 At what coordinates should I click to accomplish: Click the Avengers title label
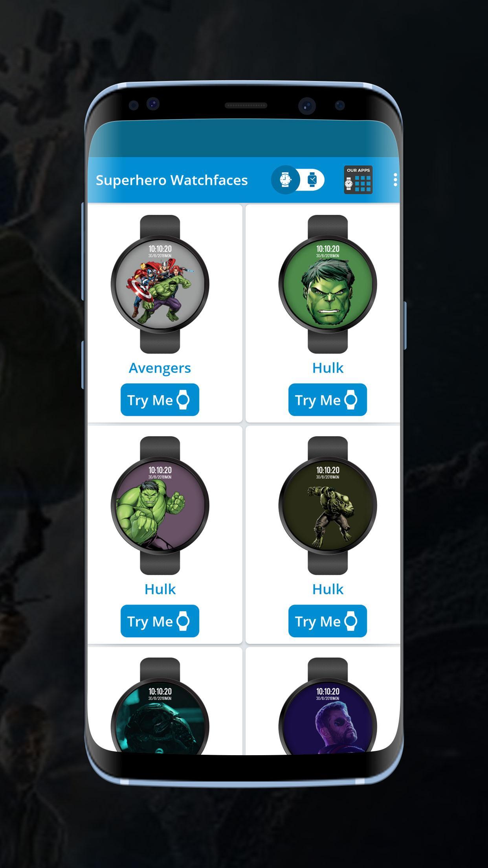[x=160, y=368]
